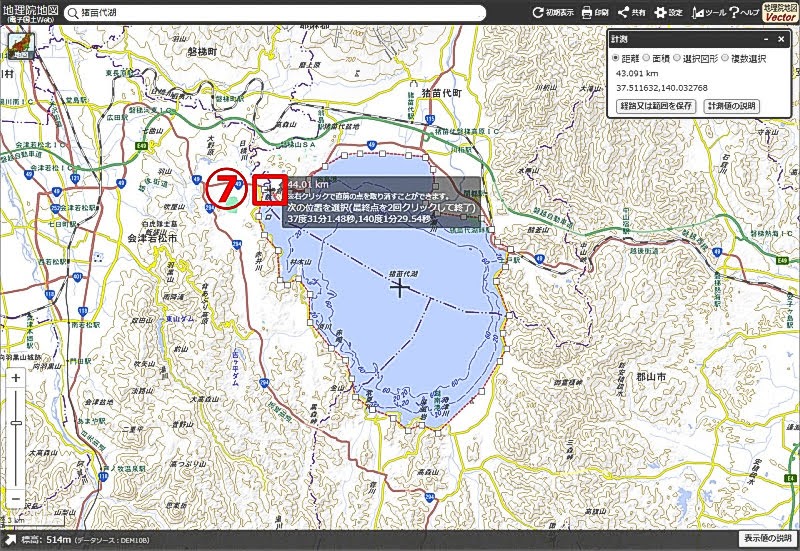
Task: Click the 猪苗代町 town label
Action: pos(441,93)
